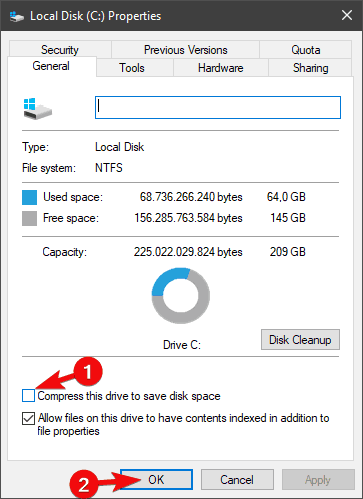Screen dimensions: 363x499
Task: Select the Tools tab
Action: pyautogui.click(x=132, y=68)
